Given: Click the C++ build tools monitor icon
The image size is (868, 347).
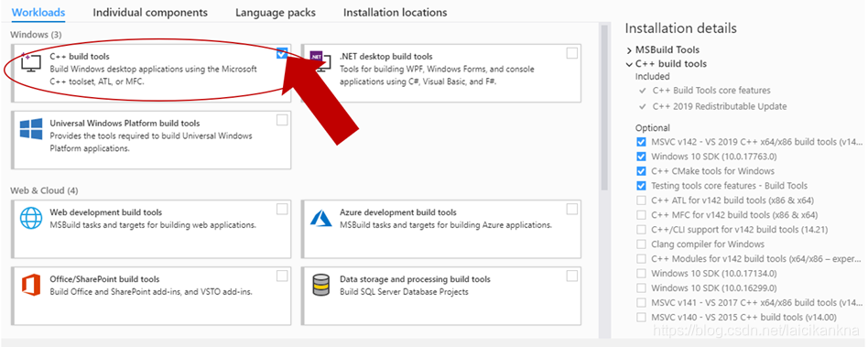Looking at the screenshot, I should [30, 62].
